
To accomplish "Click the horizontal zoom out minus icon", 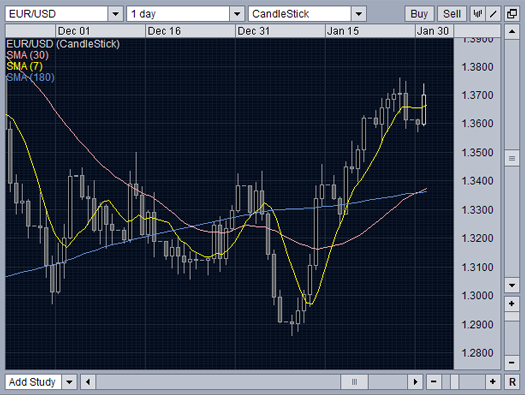I will (434, 382).
